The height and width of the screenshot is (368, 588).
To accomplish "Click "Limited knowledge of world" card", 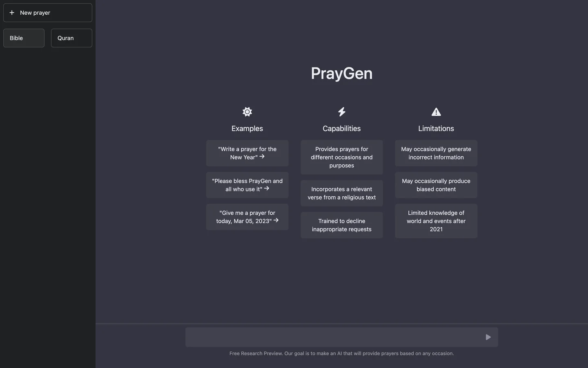I will click(436, 221).
